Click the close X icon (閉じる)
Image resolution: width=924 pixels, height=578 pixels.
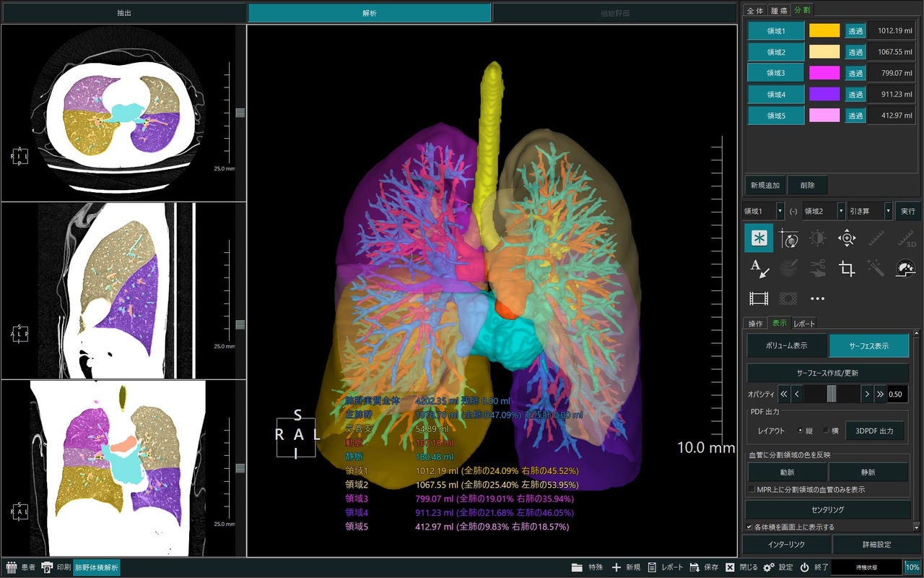click(731, 567)
